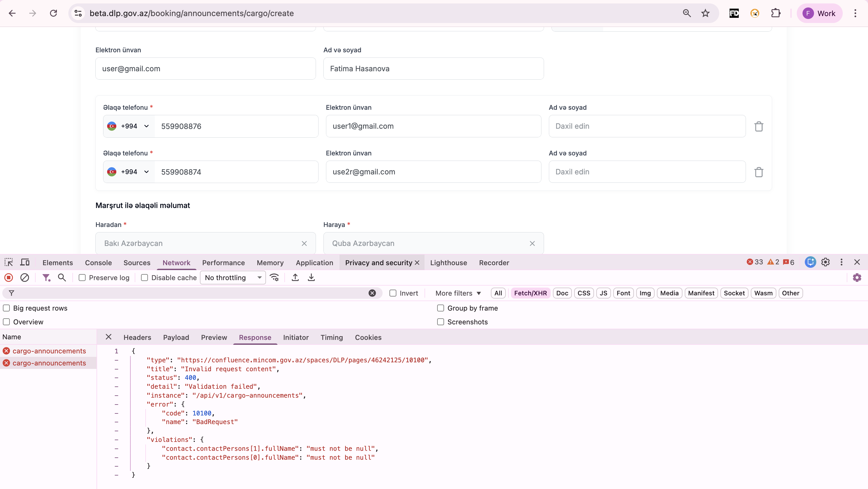Screen dimensions: 868x489
Task: Activate DevTools element inspector icon
Action: point(9,262)
